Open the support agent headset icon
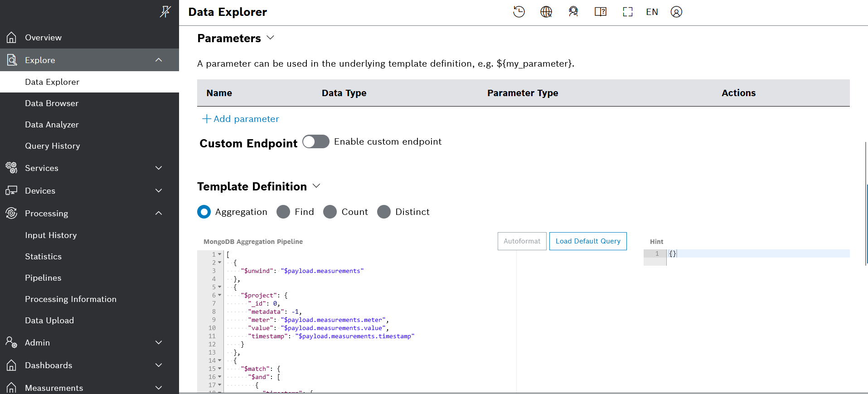This screenshot has width=868, height=394. [x=573, y=12]
